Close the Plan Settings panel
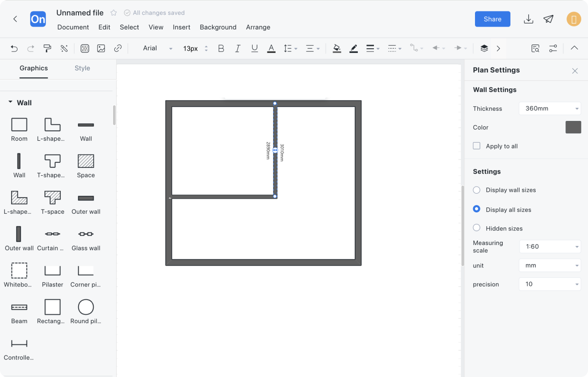 (575, 71)
